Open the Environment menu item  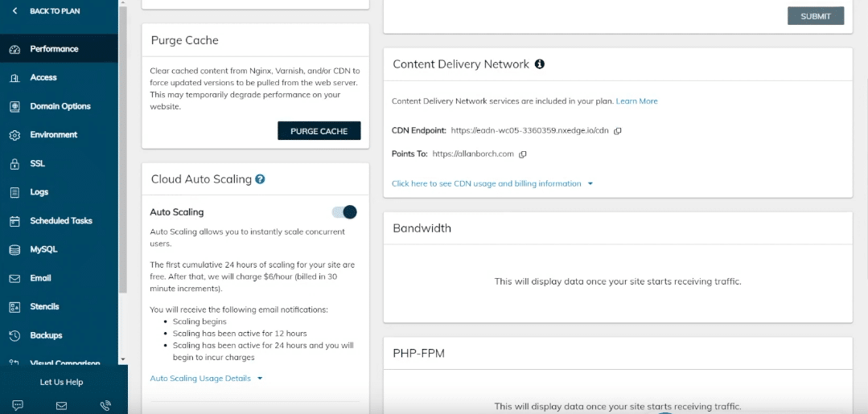[x=59, y=134]
